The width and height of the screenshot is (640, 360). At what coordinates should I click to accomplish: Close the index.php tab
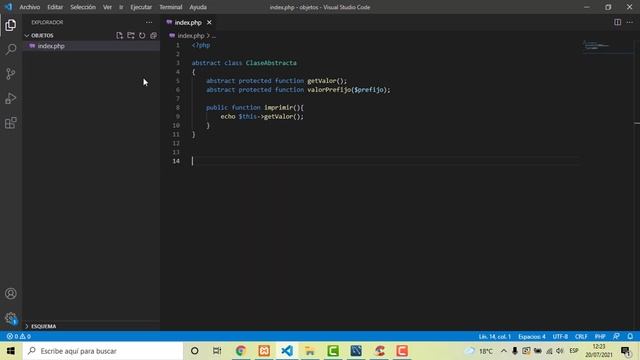point(209,22)
